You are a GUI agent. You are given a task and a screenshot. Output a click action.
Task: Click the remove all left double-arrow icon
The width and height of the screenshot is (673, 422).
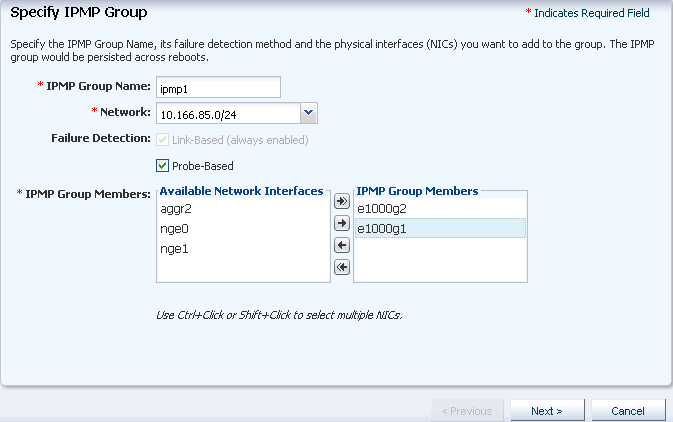(342, 267)
